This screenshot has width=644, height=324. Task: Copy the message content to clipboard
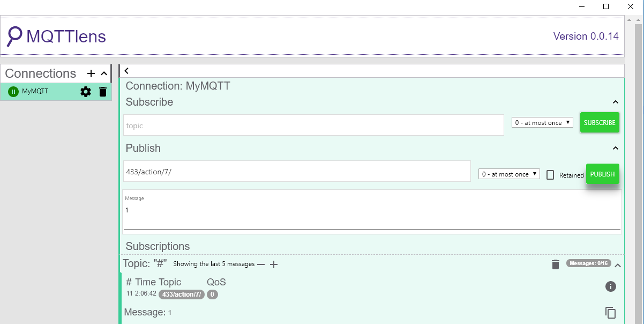[x=610, y=313]
